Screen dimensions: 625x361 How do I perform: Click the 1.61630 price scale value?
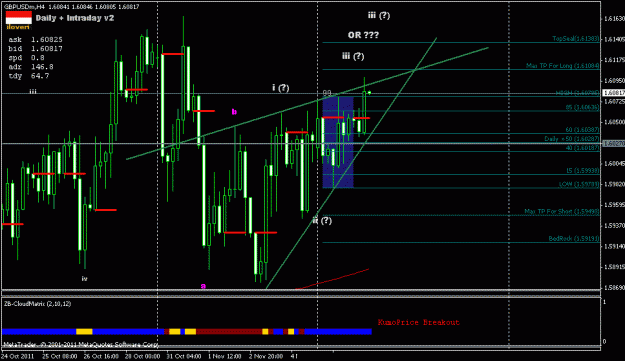pyautogui.click(x=614, y=18)
